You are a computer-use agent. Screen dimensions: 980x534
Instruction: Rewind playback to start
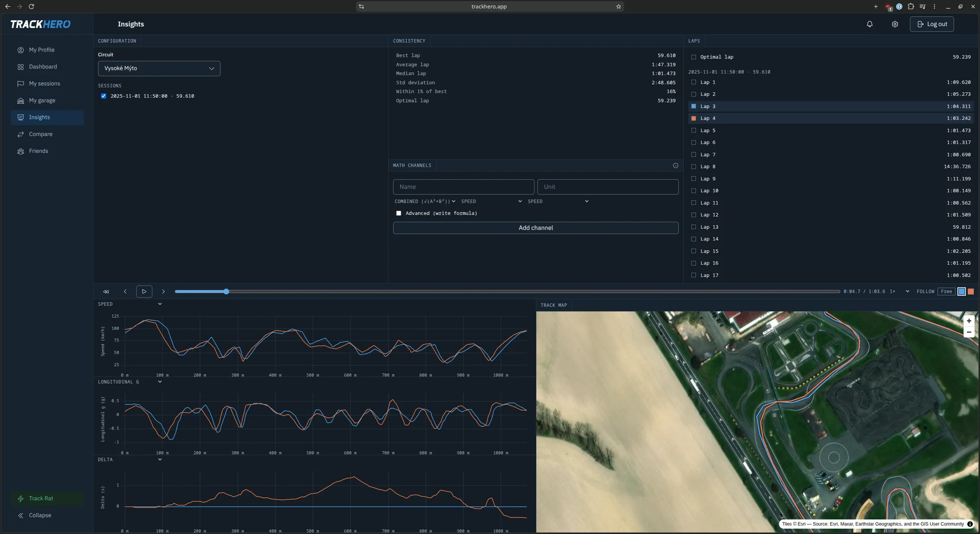point(106,292)
